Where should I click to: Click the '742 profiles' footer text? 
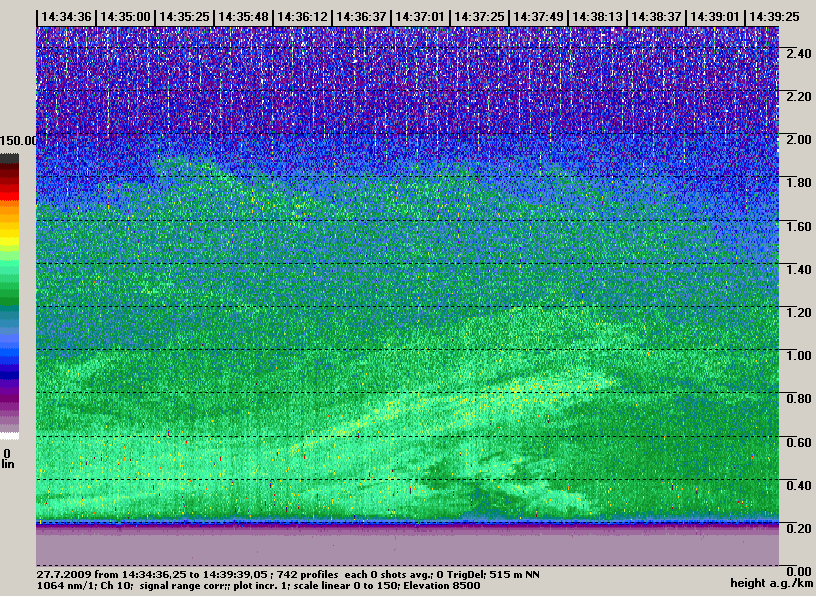coord(308,575)
